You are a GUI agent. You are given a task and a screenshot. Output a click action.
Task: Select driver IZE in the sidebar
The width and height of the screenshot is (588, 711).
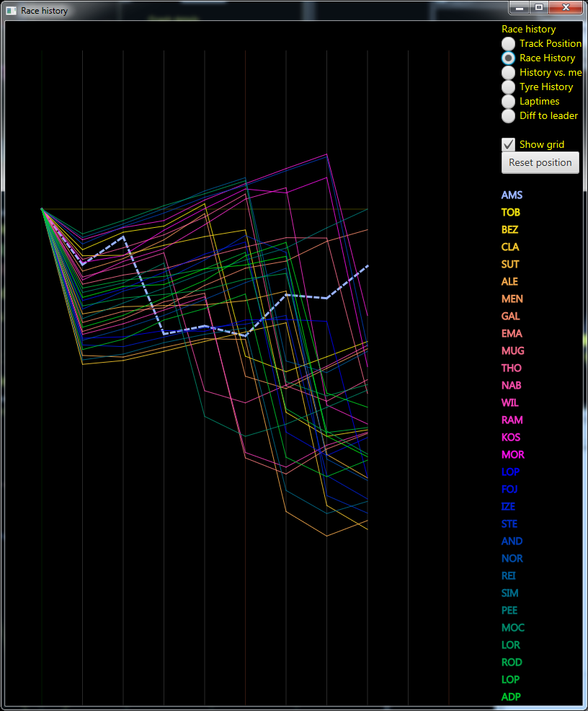[509, 506]
